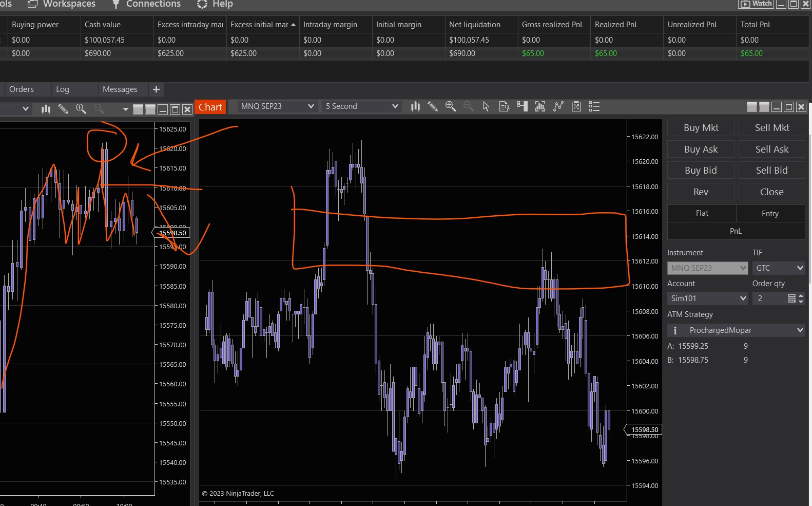Toggle Chart Trader panel icon
Image resolution: width=812 pixels, height=506 pixels.
click(522, 106)
